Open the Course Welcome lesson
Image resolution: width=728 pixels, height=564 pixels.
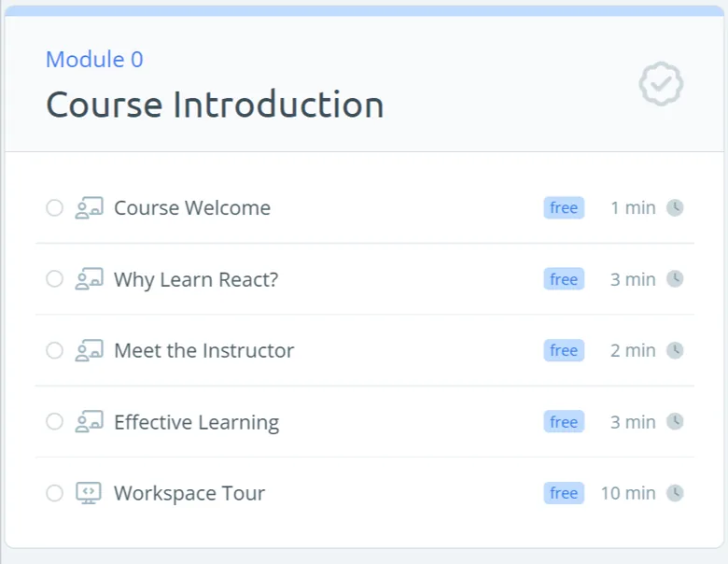click(x=192, y=208)
